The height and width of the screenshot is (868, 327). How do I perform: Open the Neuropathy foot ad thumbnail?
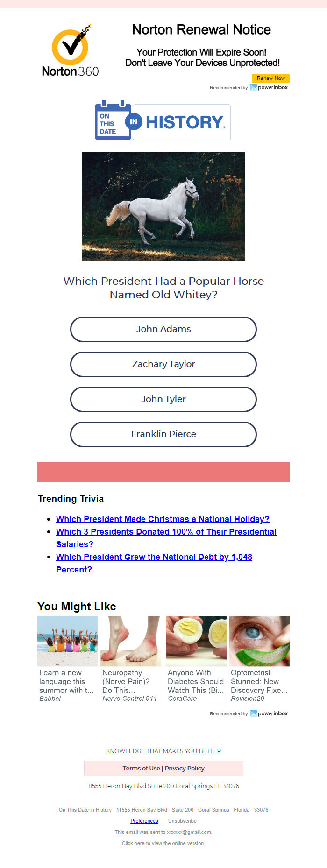pos(131,641)
